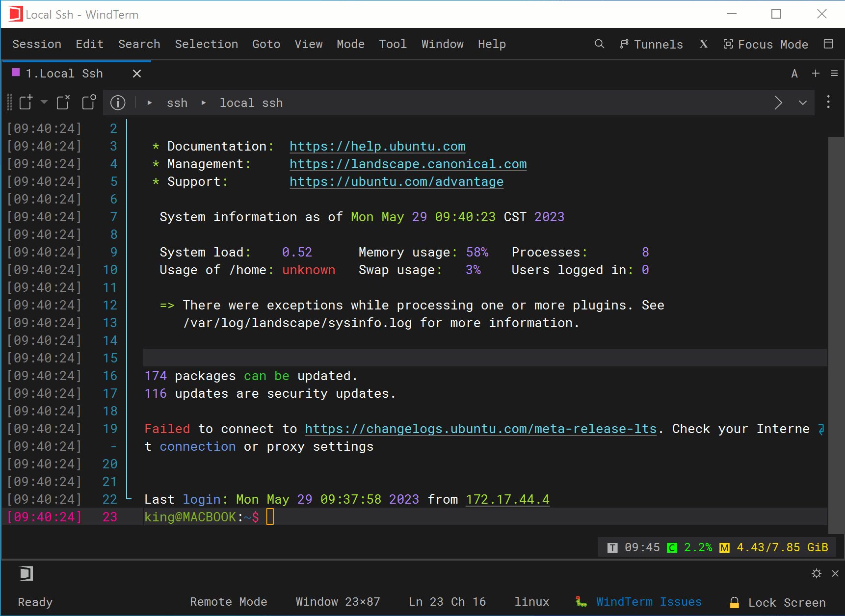Switch Remote Mode in status bar
Image resolution: width=845 pixels, height=616 pixels.
click(229, 602)
